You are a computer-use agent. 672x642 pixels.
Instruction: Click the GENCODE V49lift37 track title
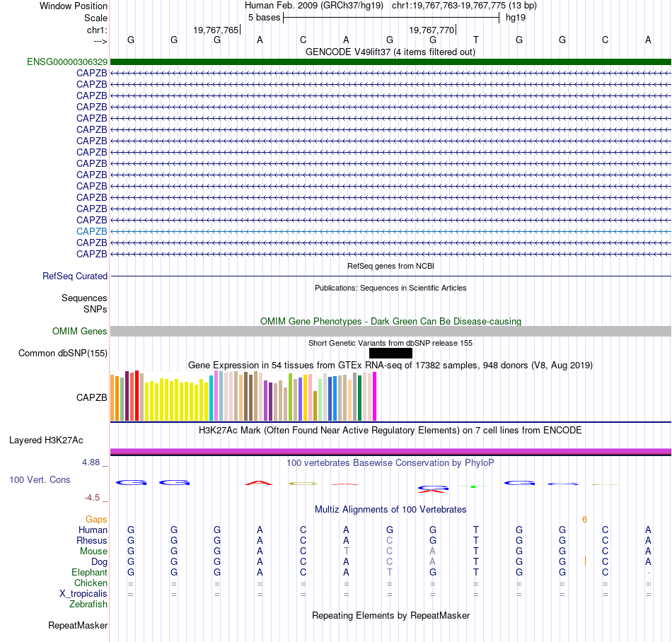(x=390, y=52)
